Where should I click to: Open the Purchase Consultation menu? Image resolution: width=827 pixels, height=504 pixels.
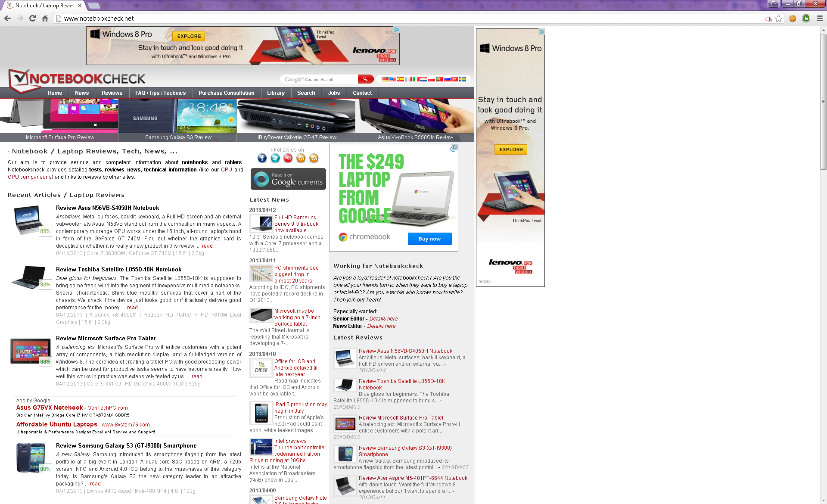coord(226,93)
